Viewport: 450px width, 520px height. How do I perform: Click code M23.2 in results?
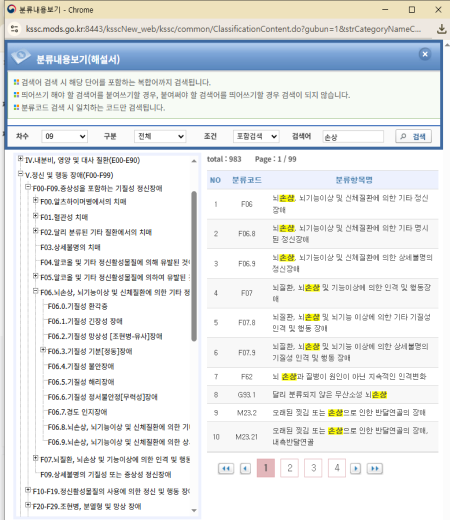click(247, 413)
